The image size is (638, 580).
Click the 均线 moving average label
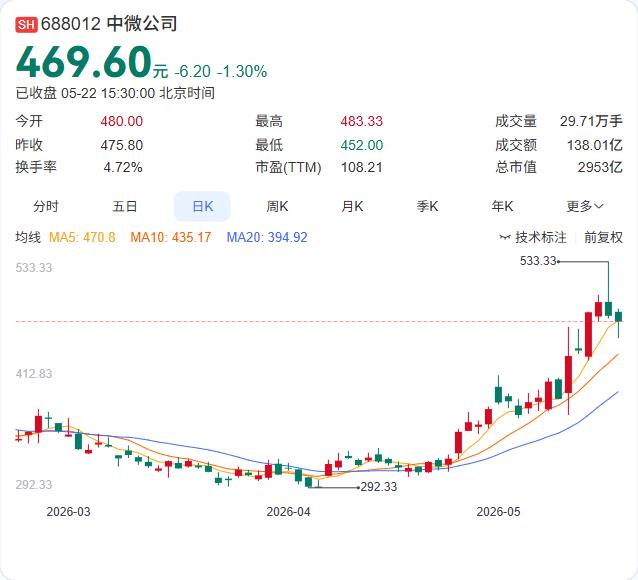click(x=28, y=237)
